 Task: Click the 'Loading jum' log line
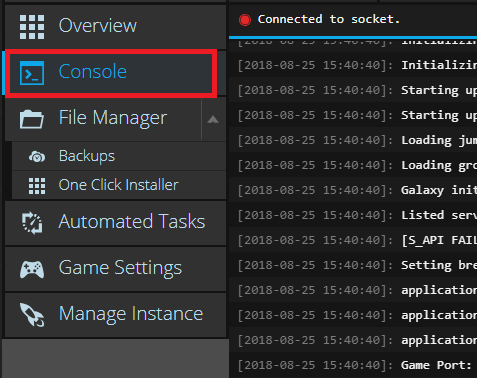[353, 140]
